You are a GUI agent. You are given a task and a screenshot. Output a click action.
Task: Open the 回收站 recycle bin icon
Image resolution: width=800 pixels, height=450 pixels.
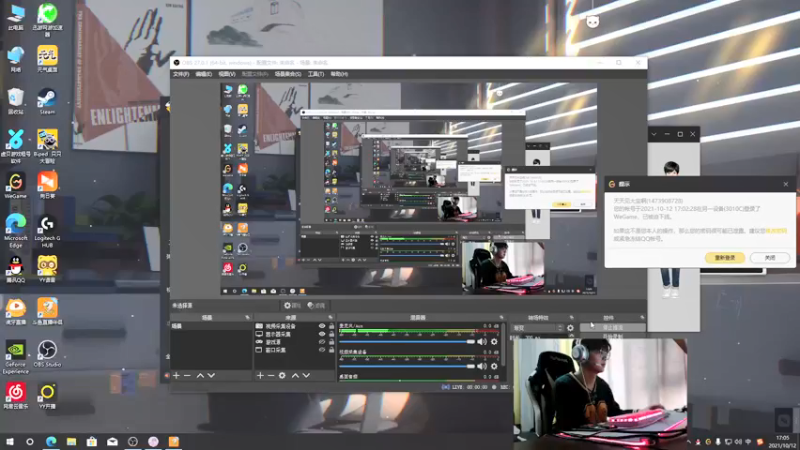(x=16, y=101)
